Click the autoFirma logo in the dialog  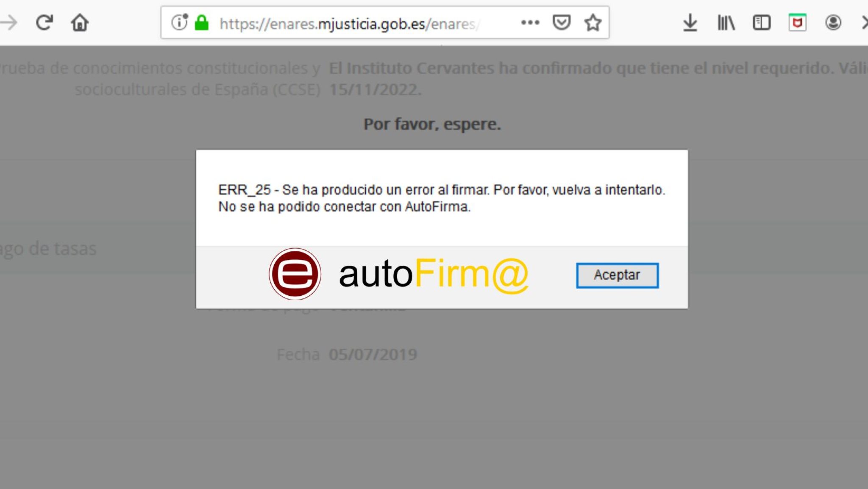295,275
